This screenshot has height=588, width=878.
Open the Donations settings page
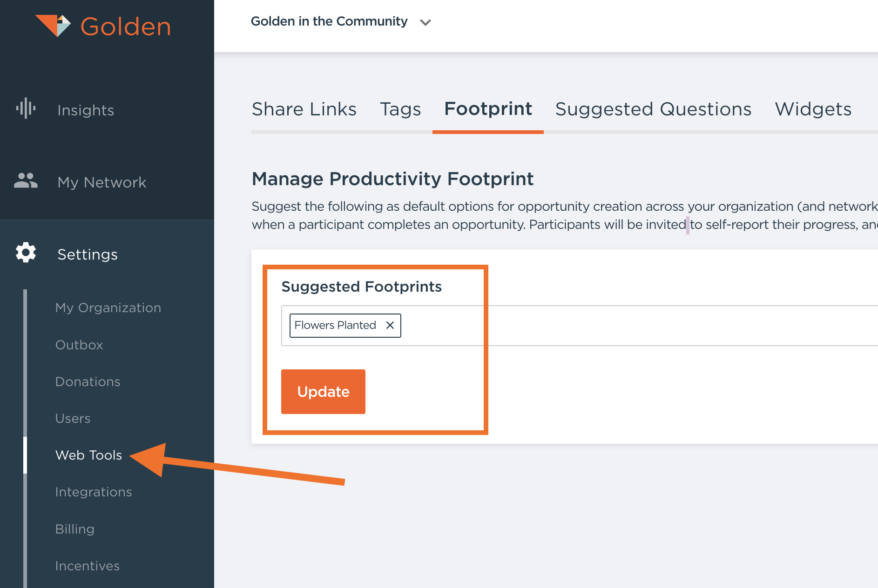(x=88, y=381)
